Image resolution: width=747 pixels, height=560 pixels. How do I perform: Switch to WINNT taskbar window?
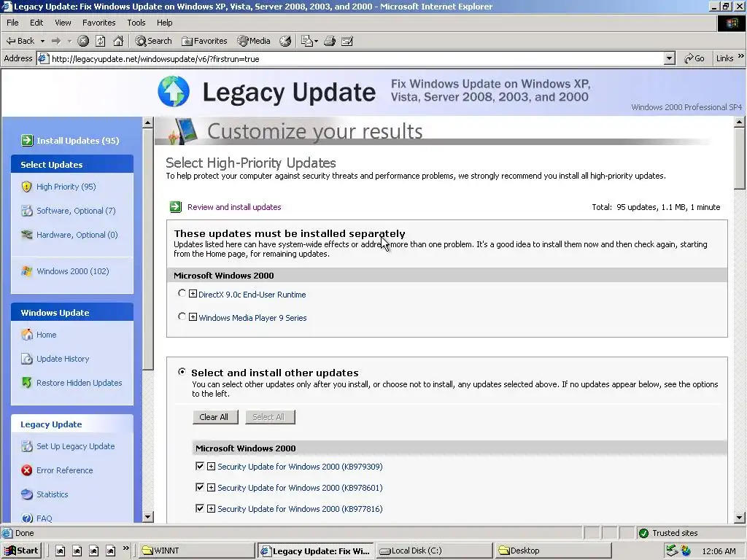coord(197,551)
